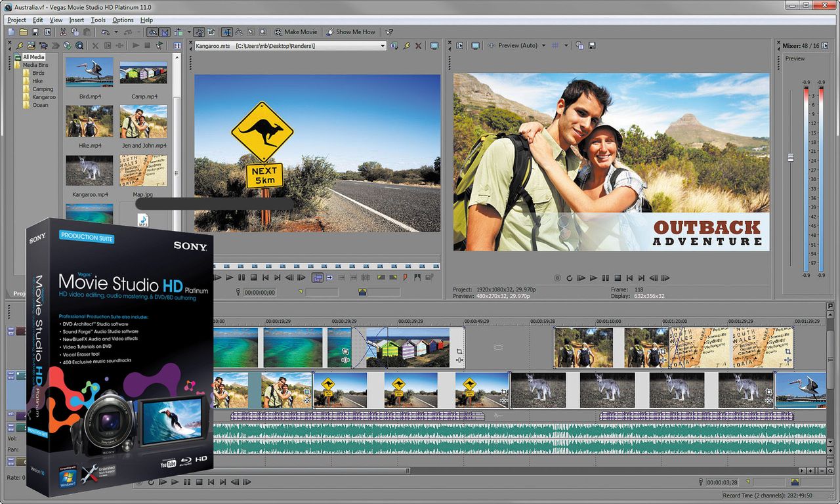Image resolution: width=840 pixels, height=504 pixels.
Task: Click the Show Me How button
Action: [x=351, y=31]
